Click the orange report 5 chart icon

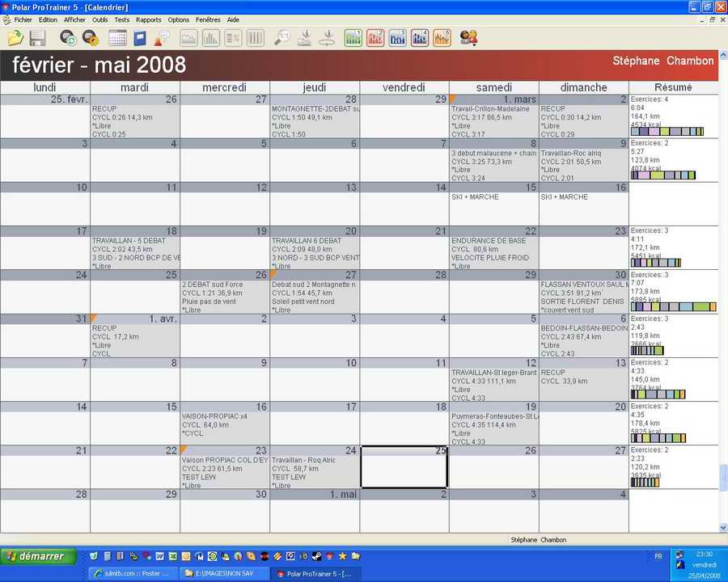click(x=442, y=37)
